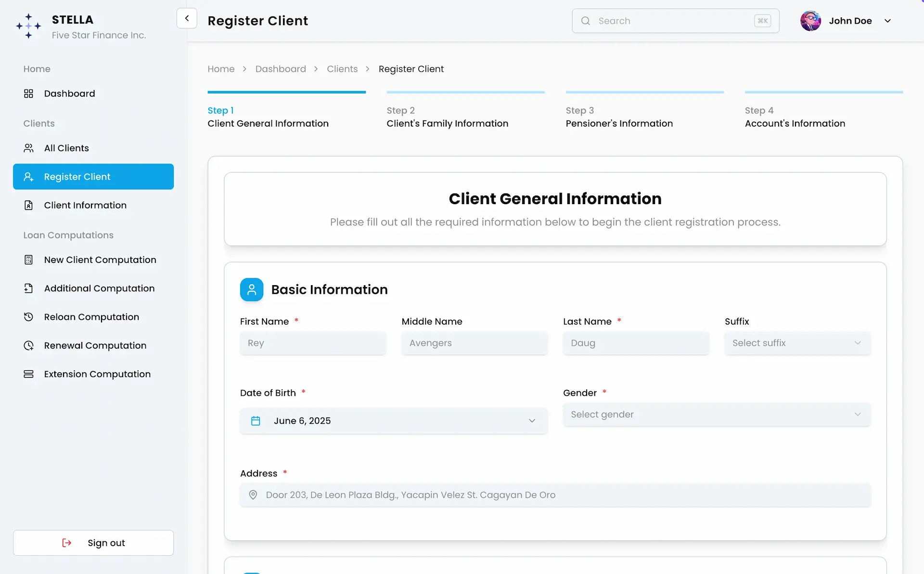Click the Loan Computations section label
This screenshot has width=924, height=574.
click(68, 235)
